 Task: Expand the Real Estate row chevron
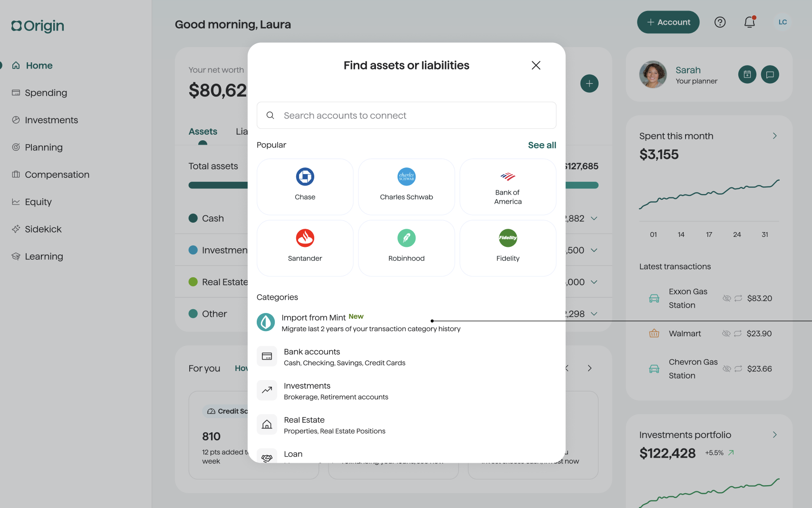point(594,282)
